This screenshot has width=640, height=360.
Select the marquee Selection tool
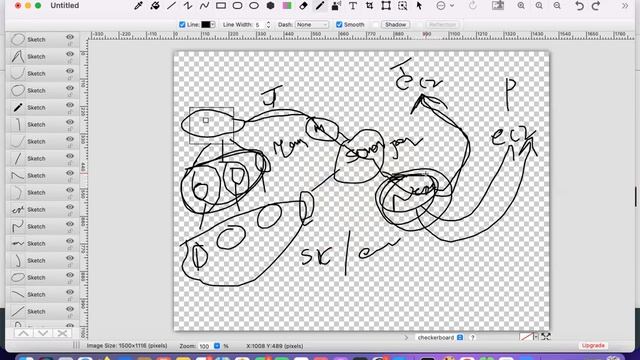pos(402,6)
